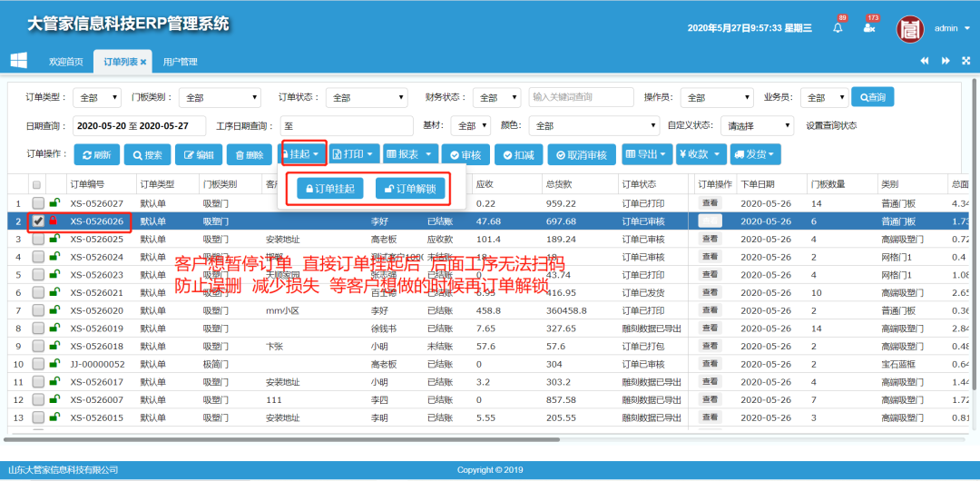The height and width of the screenshot is (481, 980).
Task: Click the keyword search input field
Action: 581,97
